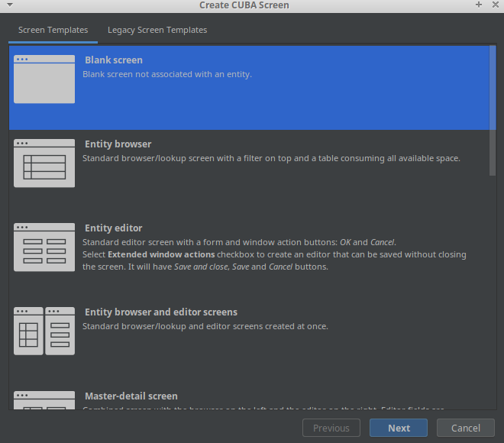Image resolution: width=504 pixels, height=443 pixels.
Task: Click 'Standard browser/lookup and editor screens created' description
Action: [205, 326]
